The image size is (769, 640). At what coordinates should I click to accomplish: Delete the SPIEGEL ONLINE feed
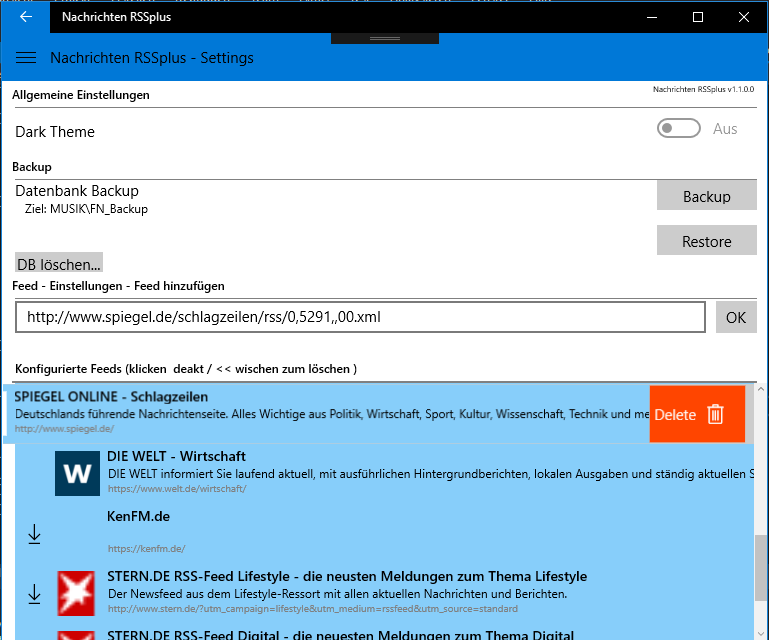[x=697, y=414]
